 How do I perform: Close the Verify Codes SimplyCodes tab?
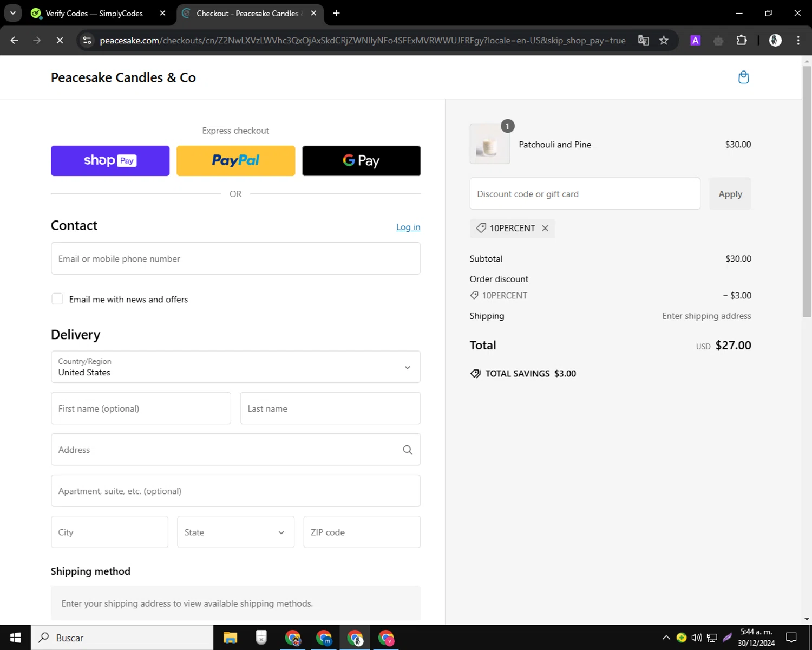(x=162, y=13)
